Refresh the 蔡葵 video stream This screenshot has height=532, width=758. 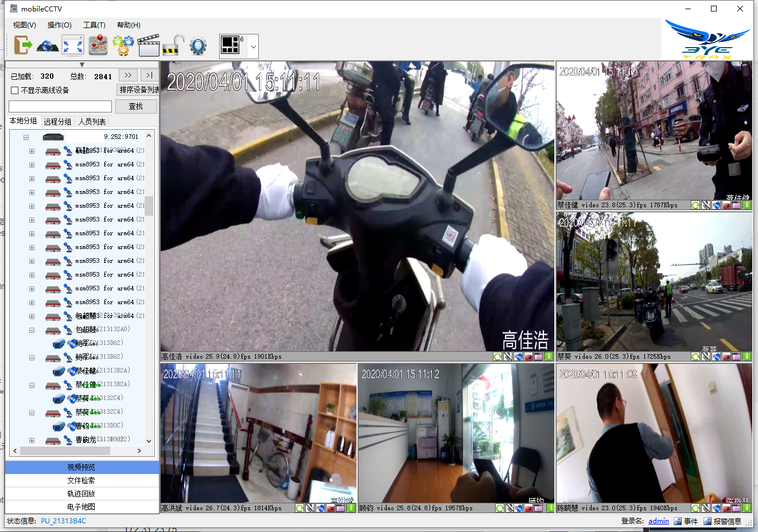695,356
